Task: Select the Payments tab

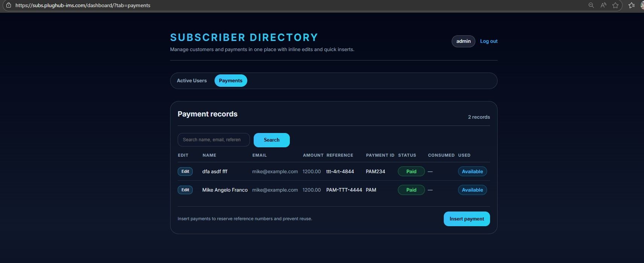Action: tap(230, 81)
